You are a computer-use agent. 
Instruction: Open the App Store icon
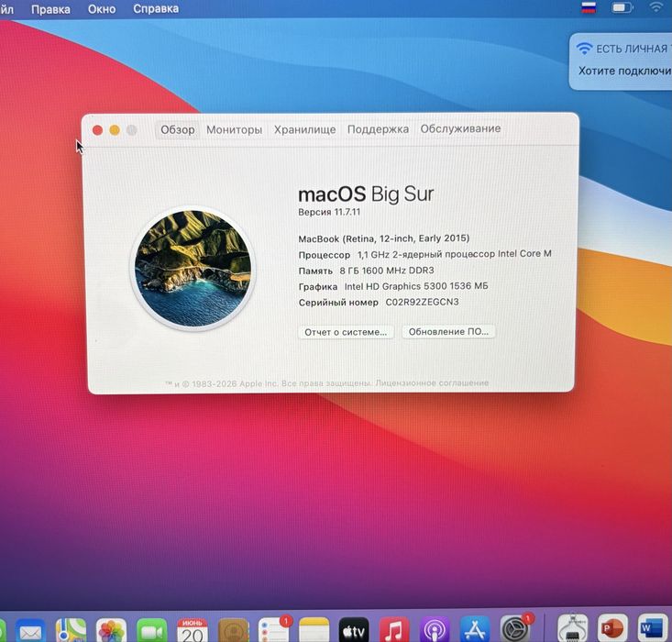(x=474, y=630)
